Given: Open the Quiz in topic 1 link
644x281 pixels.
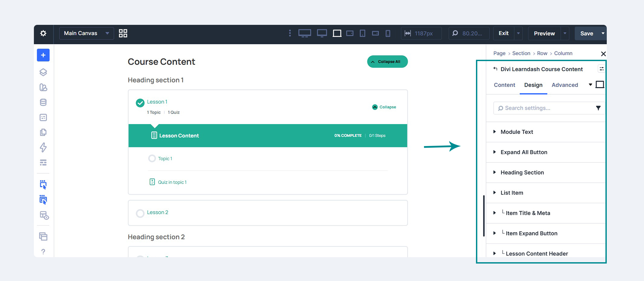Looking at the screenshot, I should click(x=172, y=182).
